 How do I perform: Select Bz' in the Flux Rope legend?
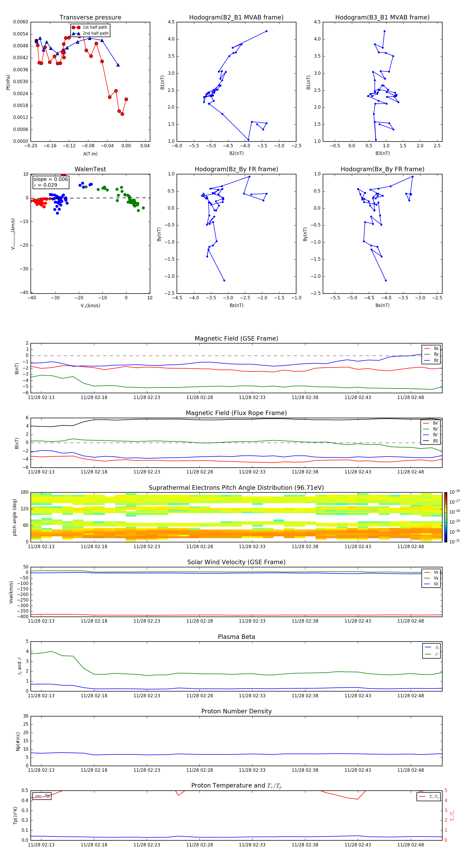(431, 435)
